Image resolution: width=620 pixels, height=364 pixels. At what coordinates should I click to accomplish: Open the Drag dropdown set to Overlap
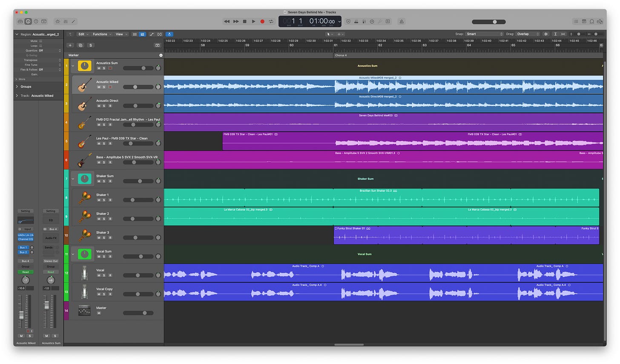[528, 34]
